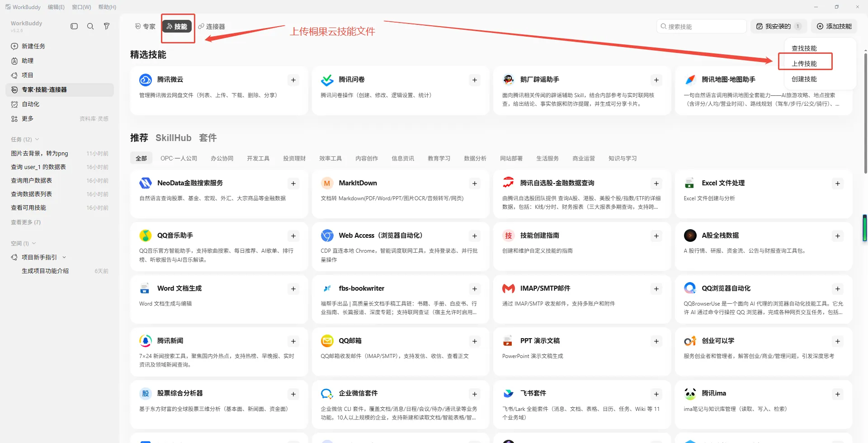Add NeoData金融搜索服务 with plus icon
This screenshot has height=443, width=868.
point(293,184)
